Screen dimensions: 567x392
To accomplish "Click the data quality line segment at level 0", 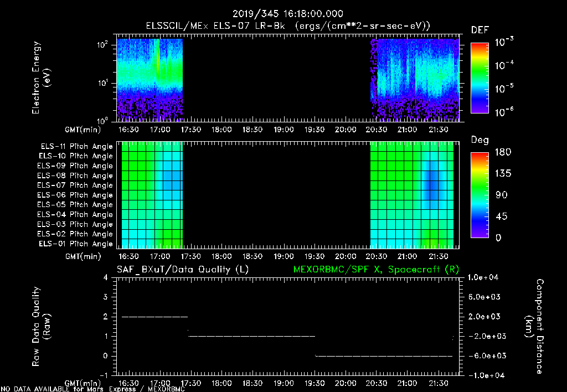I will point(384,356).
